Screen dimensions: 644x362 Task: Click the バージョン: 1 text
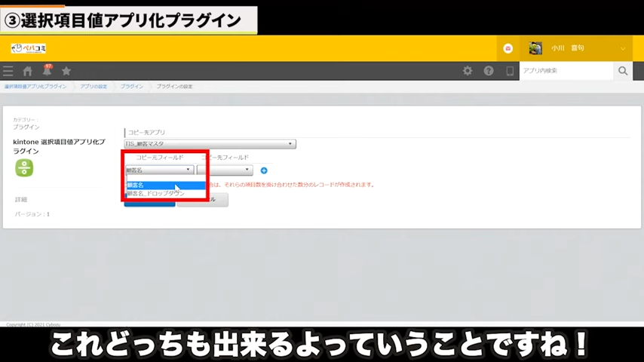32,214
